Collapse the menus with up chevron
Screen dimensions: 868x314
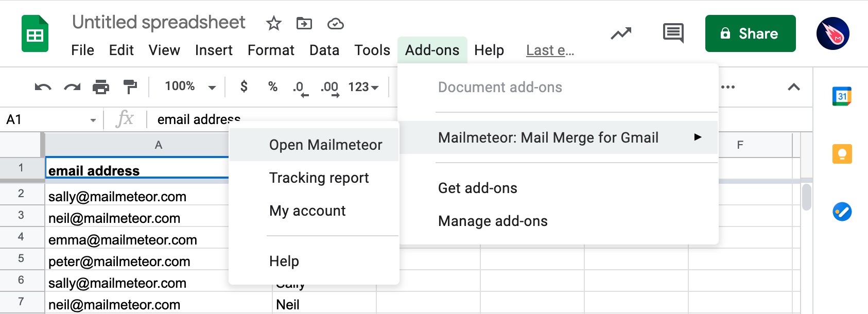[794, 87]
